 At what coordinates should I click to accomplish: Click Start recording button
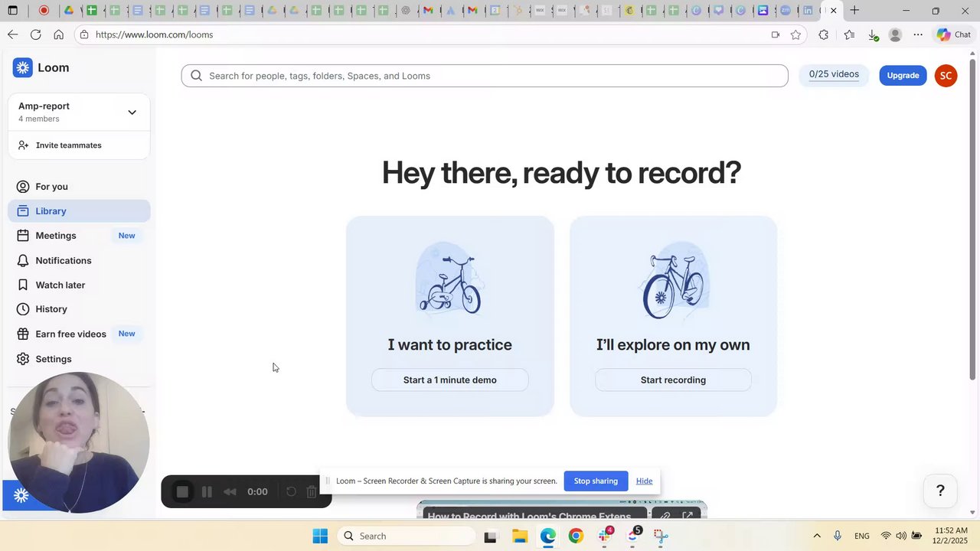[673, 380]
